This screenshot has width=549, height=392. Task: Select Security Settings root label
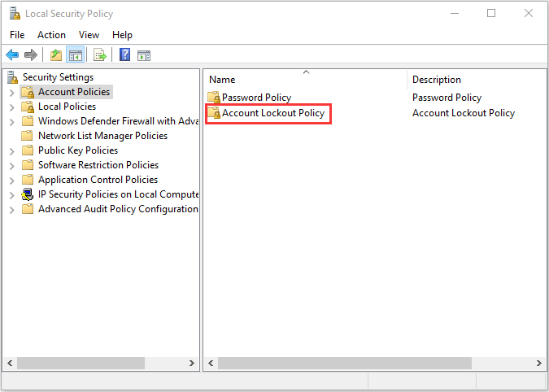(x=58, y=77)
